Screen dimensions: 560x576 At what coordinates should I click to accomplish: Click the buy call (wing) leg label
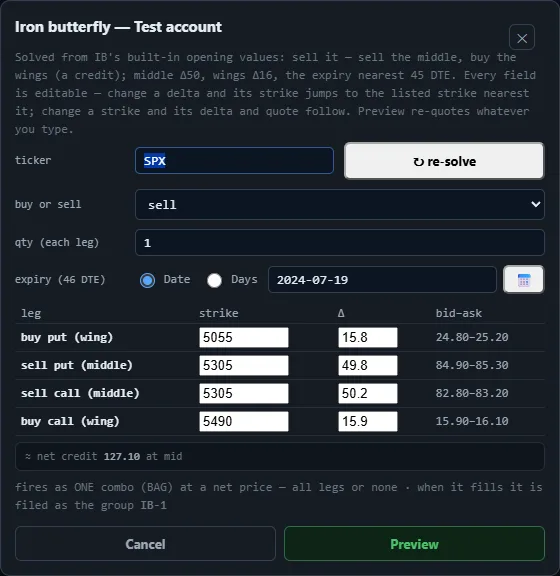click(x=70, y=421)
